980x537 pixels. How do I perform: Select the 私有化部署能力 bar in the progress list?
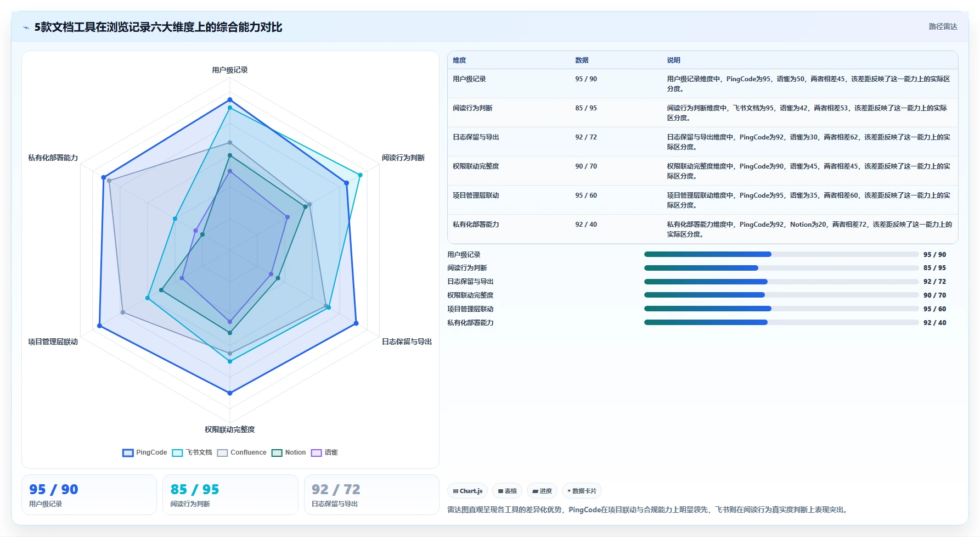pyautogui.click(x=781, y=322)
